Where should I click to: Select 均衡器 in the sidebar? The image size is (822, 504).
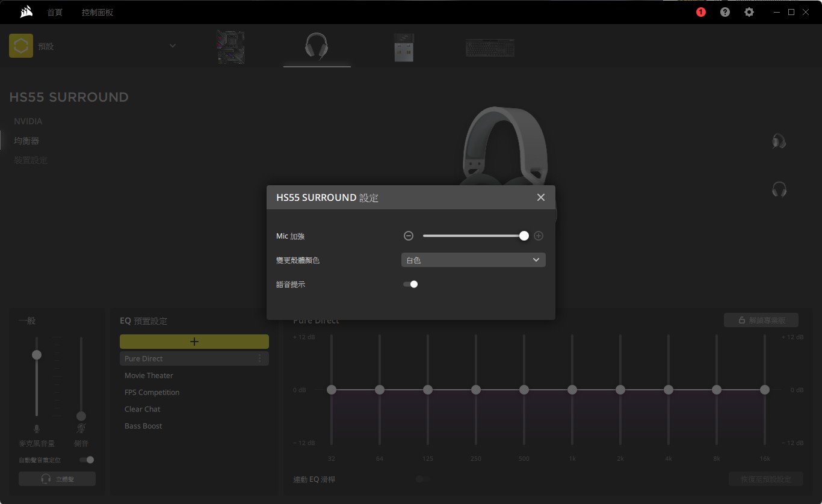coord(26,141)
